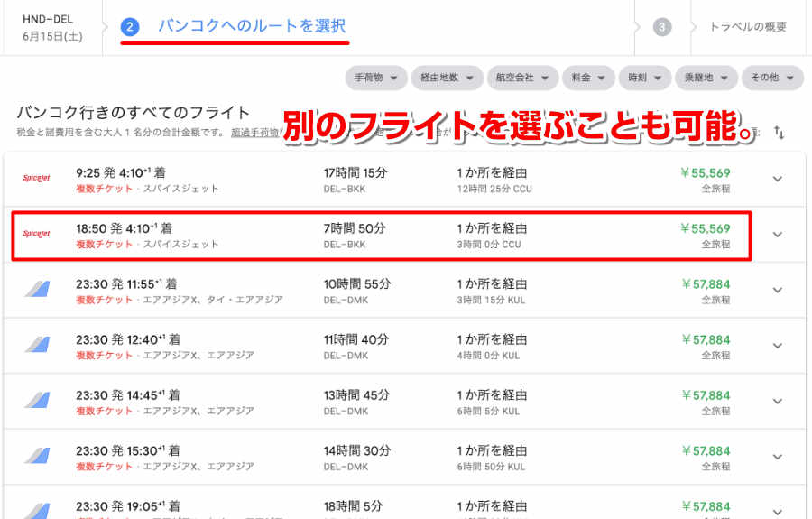Expand the 23:30 発 11:55 着 flight details
The width and height of the screenshot is (812, 519).
(x=778, y=290)
